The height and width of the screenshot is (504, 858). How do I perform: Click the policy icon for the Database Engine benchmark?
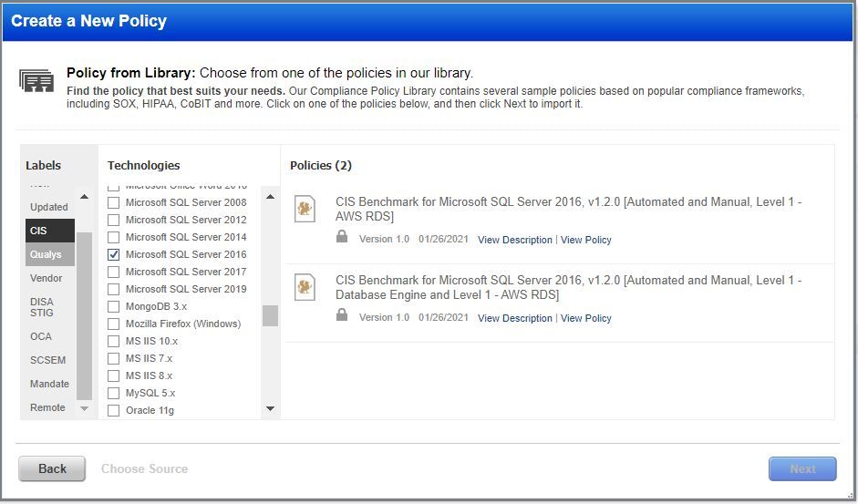point(305,287)
